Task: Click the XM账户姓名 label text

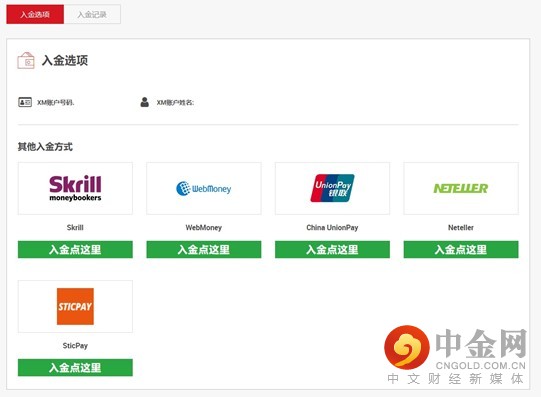Action: pyautogui.click(x=175, y=102)
